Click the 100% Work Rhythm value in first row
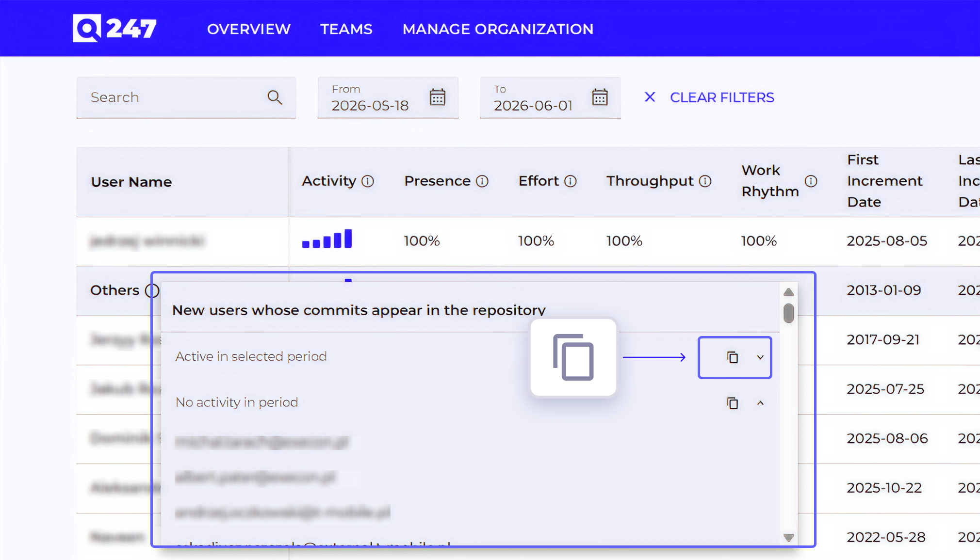The image size is (980, 560). 759,241
